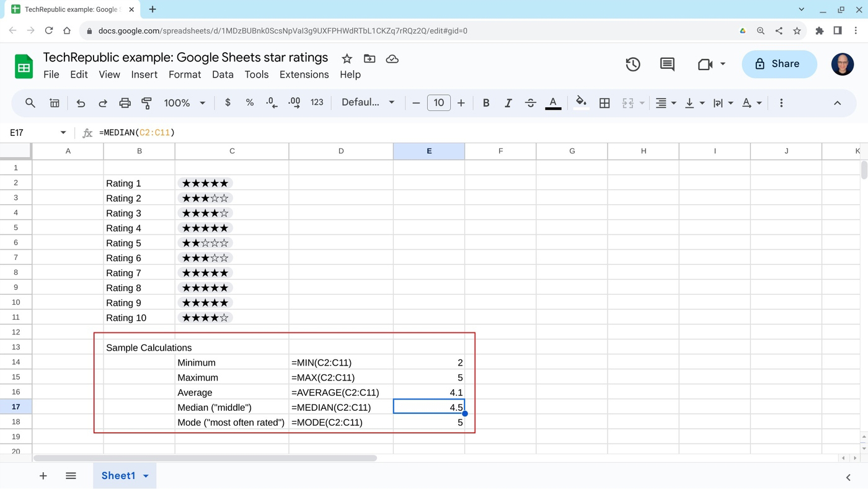This screenshot has height=489, width=868.
Task: Open the Extensions menu
Action: (x=304, y=74)
